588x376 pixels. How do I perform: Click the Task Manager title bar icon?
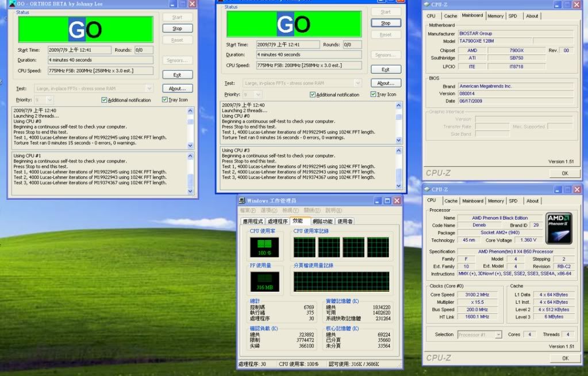(243, 201)
